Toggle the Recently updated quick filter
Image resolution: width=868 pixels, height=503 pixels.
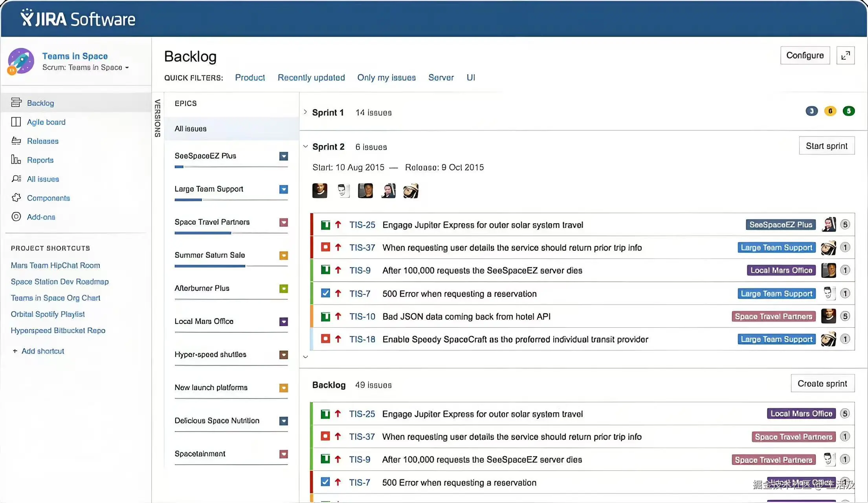pos(311,77)
